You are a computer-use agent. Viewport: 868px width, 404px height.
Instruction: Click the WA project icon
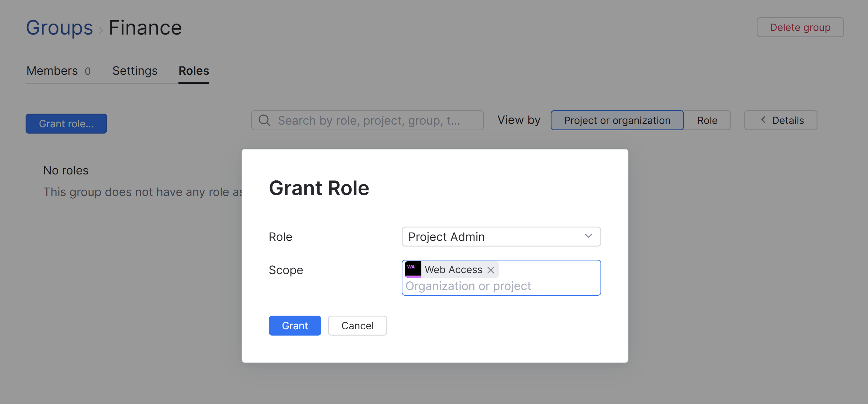(413, 269)
